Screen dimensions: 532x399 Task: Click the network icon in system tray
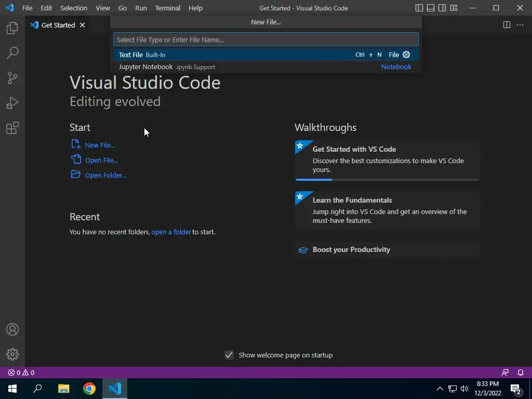pos(453,389)
